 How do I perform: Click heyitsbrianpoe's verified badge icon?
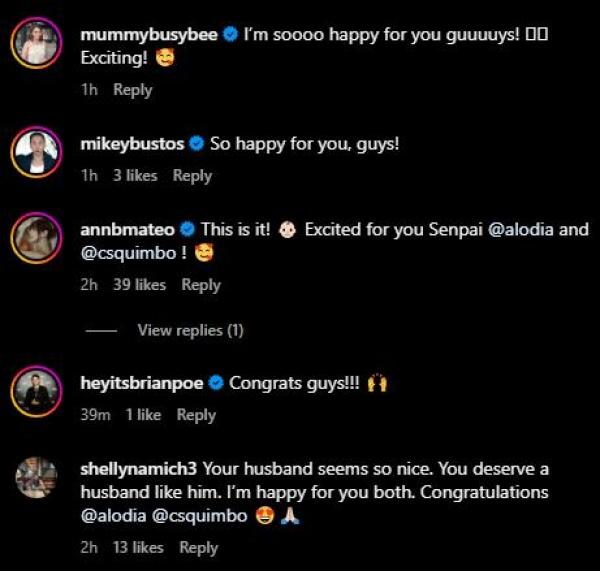coord(216,383)
